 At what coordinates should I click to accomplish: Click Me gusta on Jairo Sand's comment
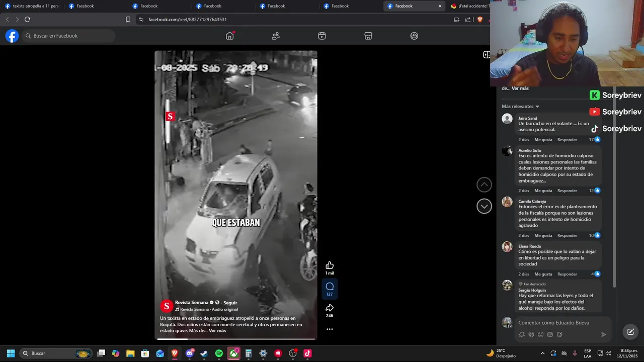click(x=543, y=140)
